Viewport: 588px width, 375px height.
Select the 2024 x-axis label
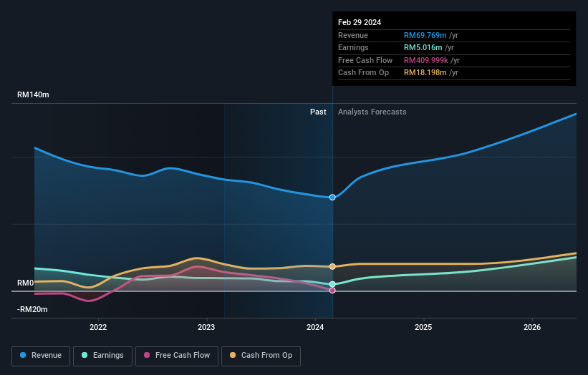coord(315,328)
